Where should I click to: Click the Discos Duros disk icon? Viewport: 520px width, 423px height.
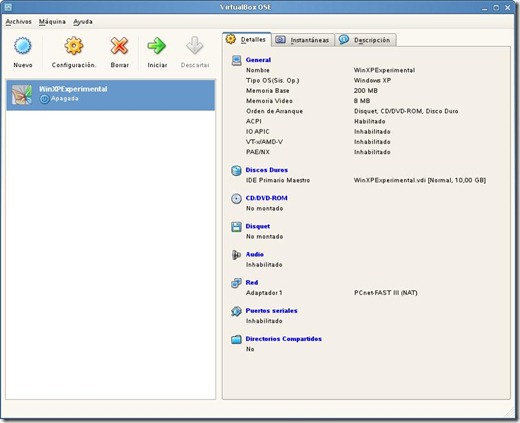pyautogui.click(x=236, y=170)
